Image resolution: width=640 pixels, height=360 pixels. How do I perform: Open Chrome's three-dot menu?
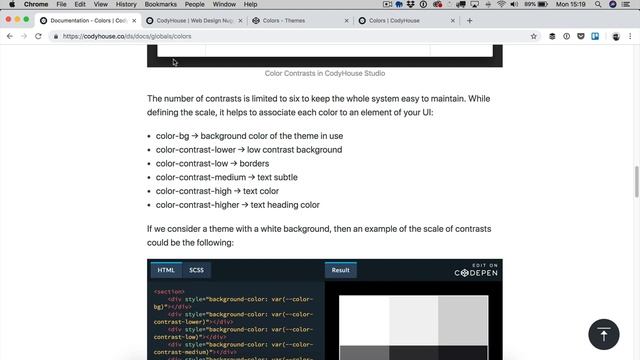[x=630, y=36]
